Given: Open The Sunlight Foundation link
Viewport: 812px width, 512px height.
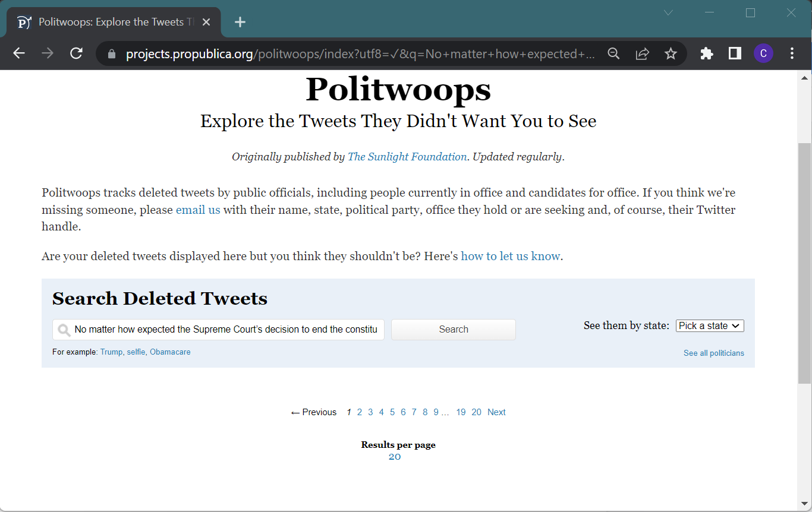Looking at the screenshot, I should (407, 157).
